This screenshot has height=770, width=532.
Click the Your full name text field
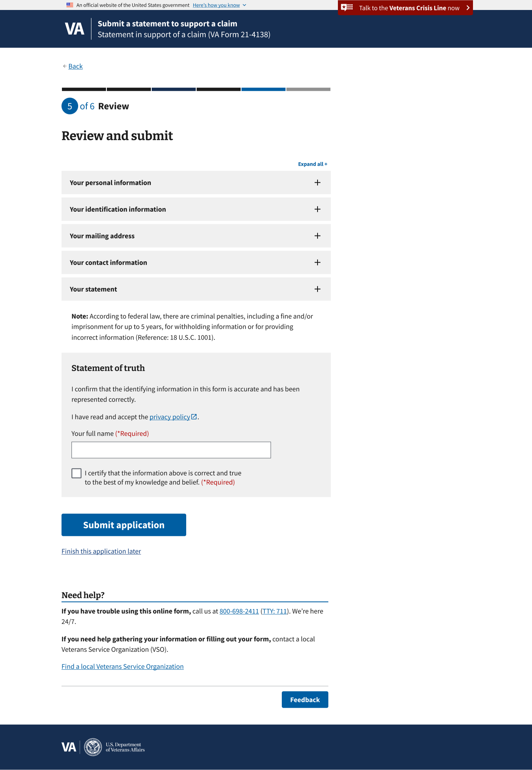coord(171,450)
